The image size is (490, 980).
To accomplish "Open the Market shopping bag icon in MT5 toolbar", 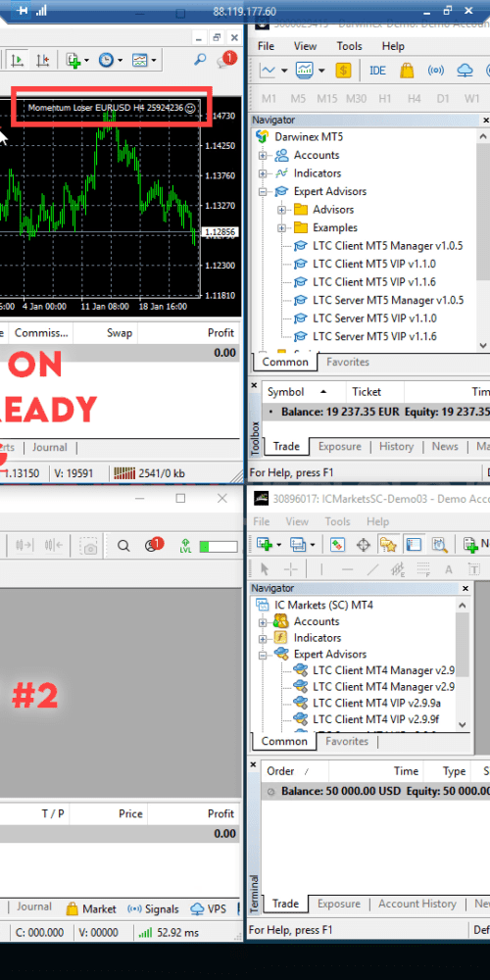I will pos(407,71).
